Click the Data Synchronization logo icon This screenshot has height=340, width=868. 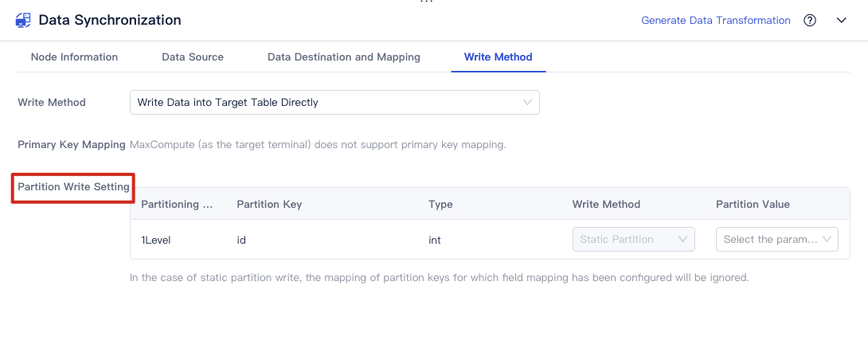coord(23,21)
